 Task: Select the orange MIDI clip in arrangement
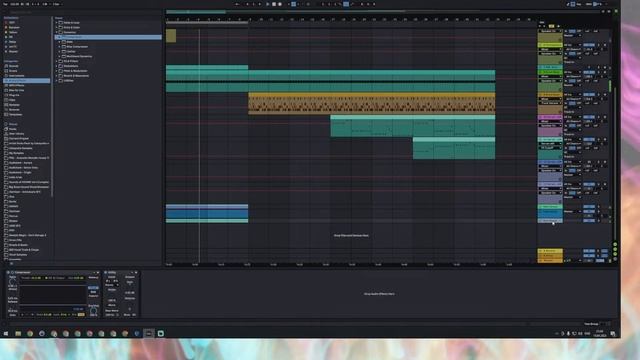[x=371, y=103]
